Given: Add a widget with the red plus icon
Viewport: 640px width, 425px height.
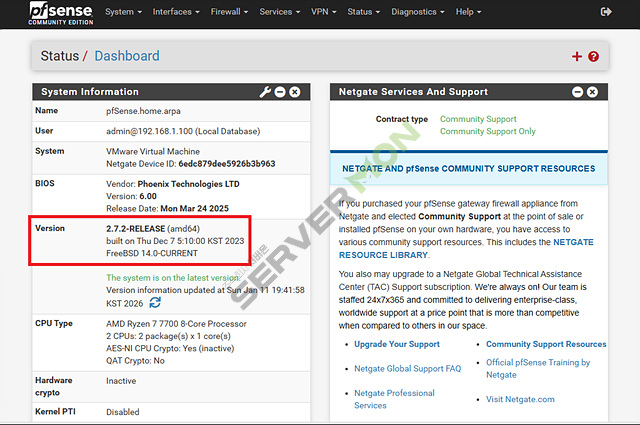Looking at the screenshot, I should 577,56.
